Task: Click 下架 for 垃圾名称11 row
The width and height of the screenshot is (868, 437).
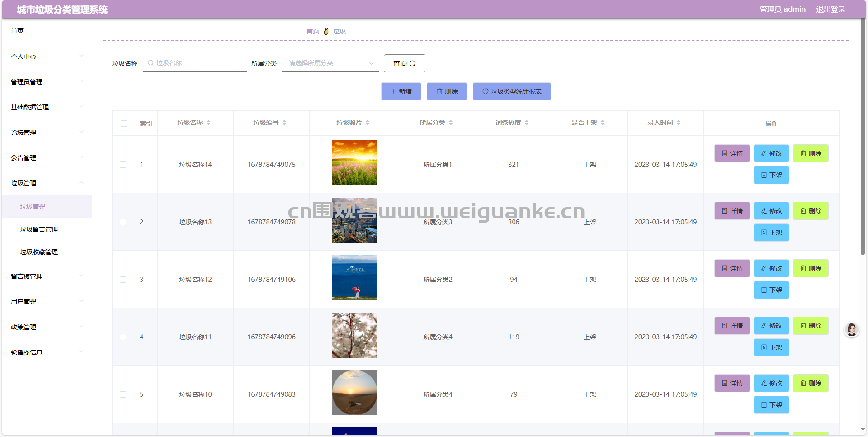Action: click(771, 347)
